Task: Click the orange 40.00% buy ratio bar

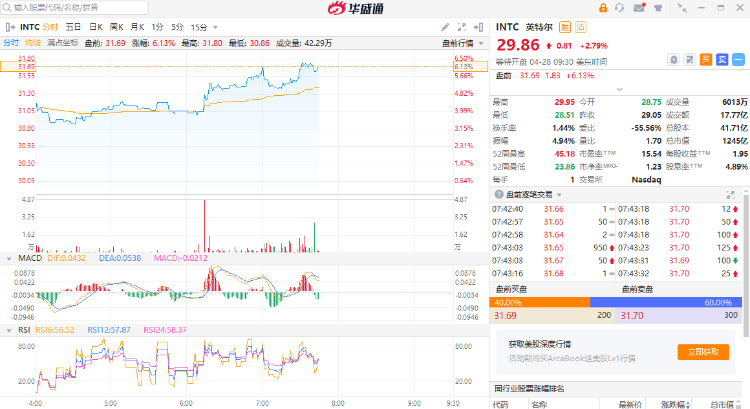Action: 540,302
